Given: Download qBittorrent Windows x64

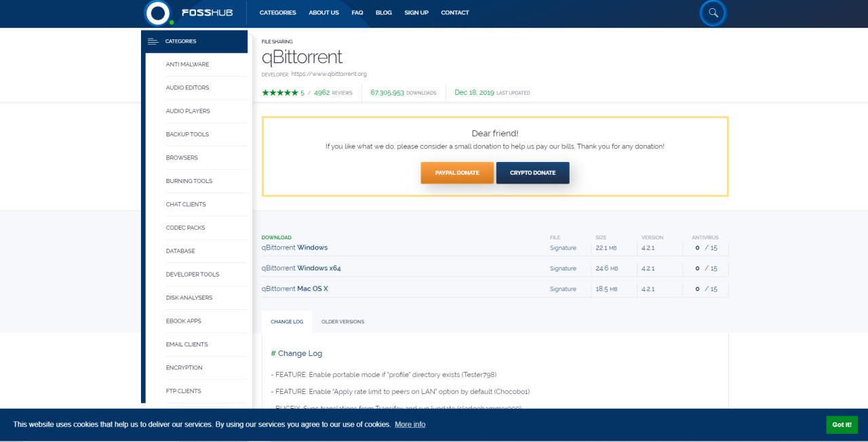Looking at the screenshot, I should pyautogui.click(x=301, y=268).
